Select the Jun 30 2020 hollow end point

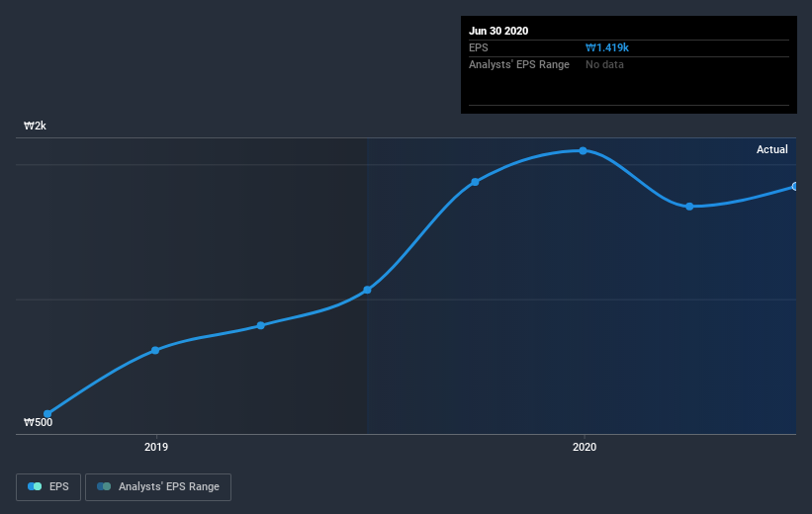pyautogui.click(x=795, y=187)
